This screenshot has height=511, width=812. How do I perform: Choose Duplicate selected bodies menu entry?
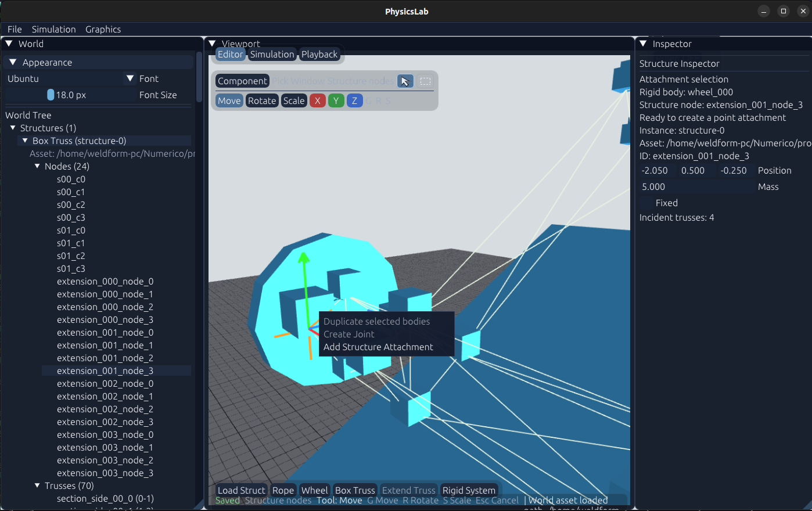[376, 321]
